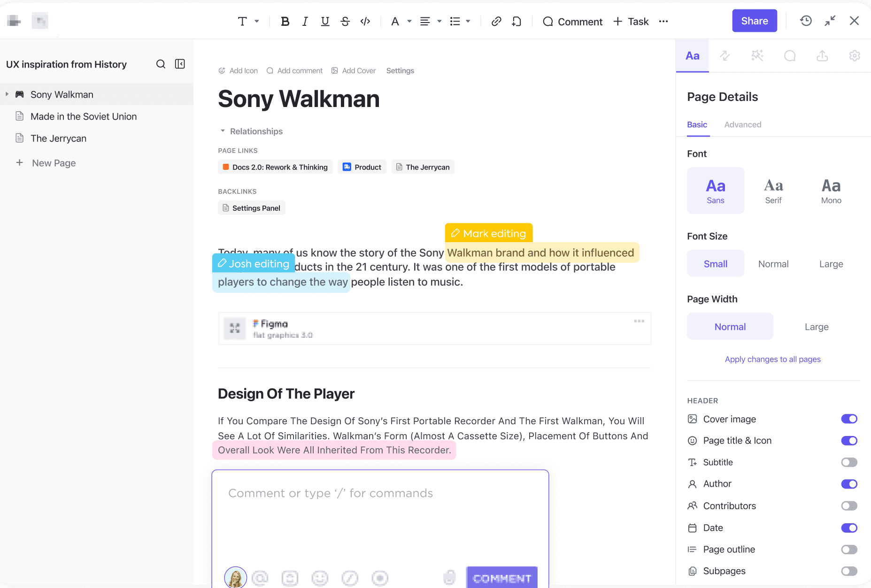Toggle bold formatting in the toolbar
Image resolution: width=871 pixels, height=588 pixels.
click(285, 22)
